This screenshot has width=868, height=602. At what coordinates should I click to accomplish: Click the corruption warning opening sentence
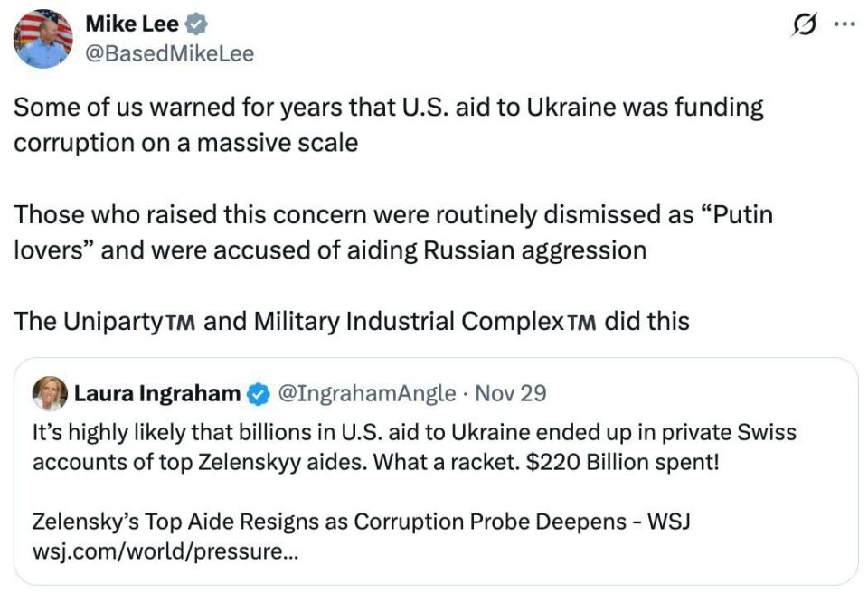(389, 106)
